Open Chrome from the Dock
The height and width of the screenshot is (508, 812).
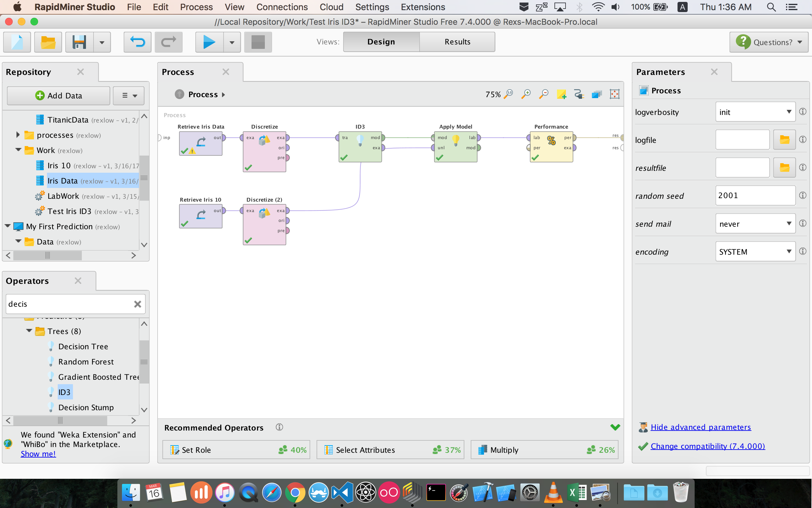295,492
